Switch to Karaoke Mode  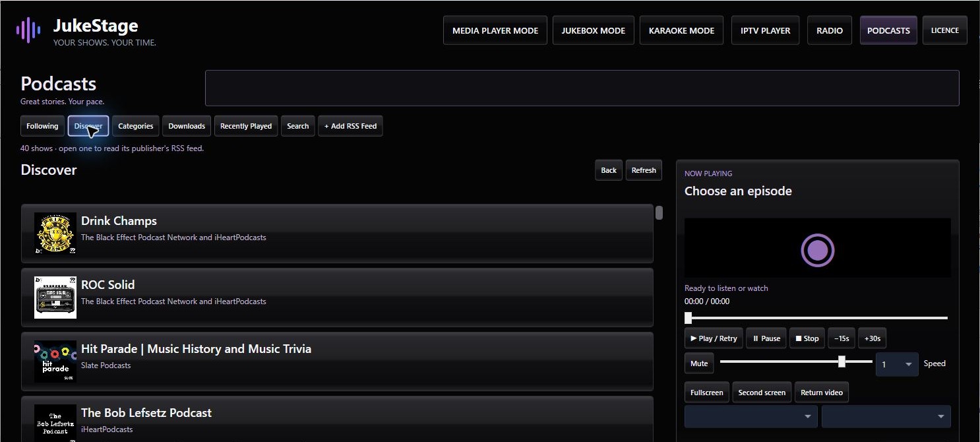[681, 30]
